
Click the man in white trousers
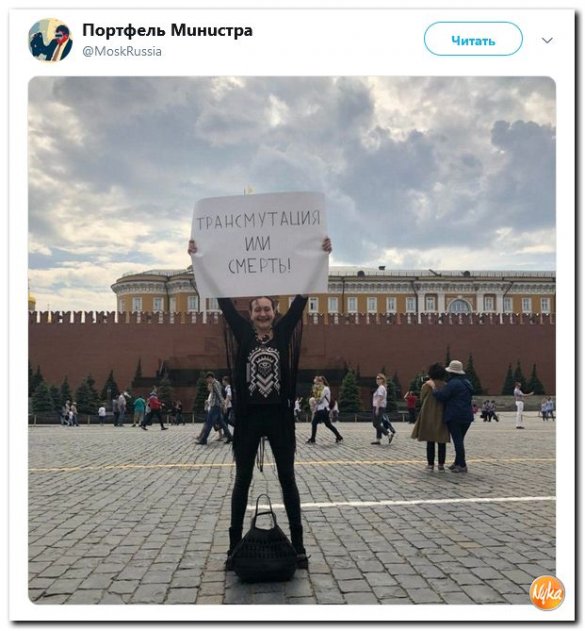521,405
